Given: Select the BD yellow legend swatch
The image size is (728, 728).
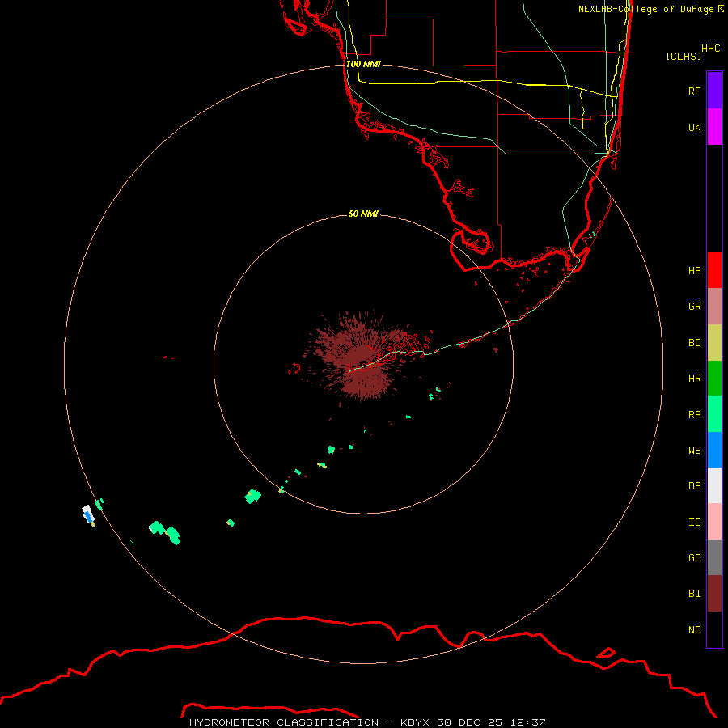Looking at the screenshot, I should (x=714, y=343).
